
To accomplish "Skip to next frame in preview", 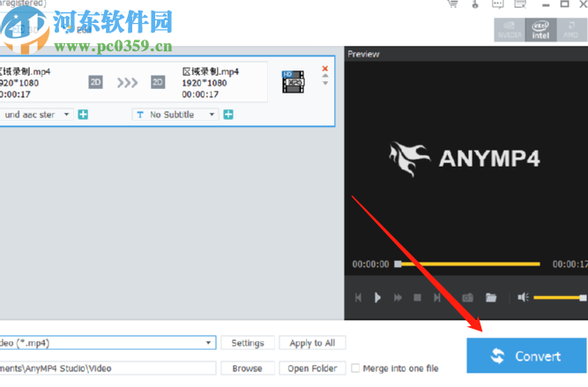I will [x=437, y=298].
